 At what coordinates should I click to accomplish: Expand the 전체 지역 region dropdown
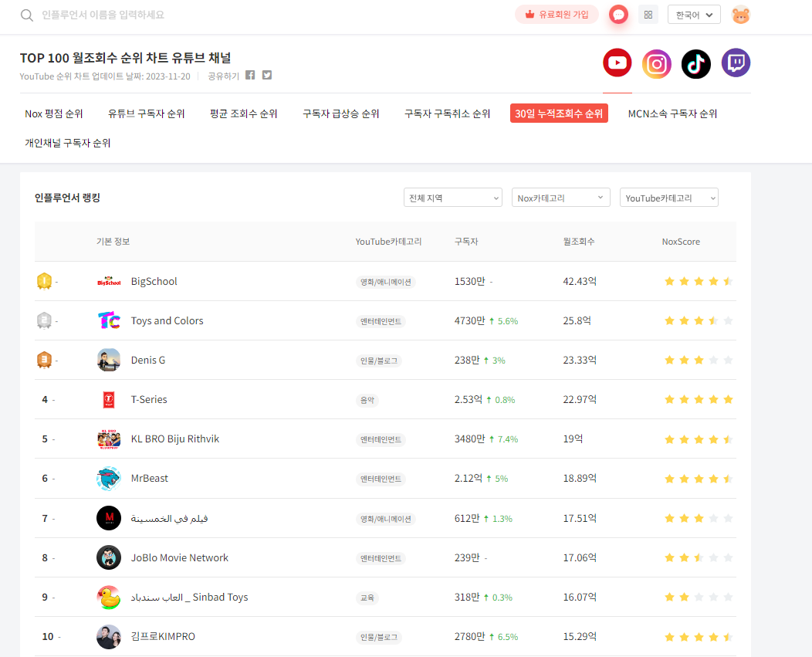coord(452,198)
